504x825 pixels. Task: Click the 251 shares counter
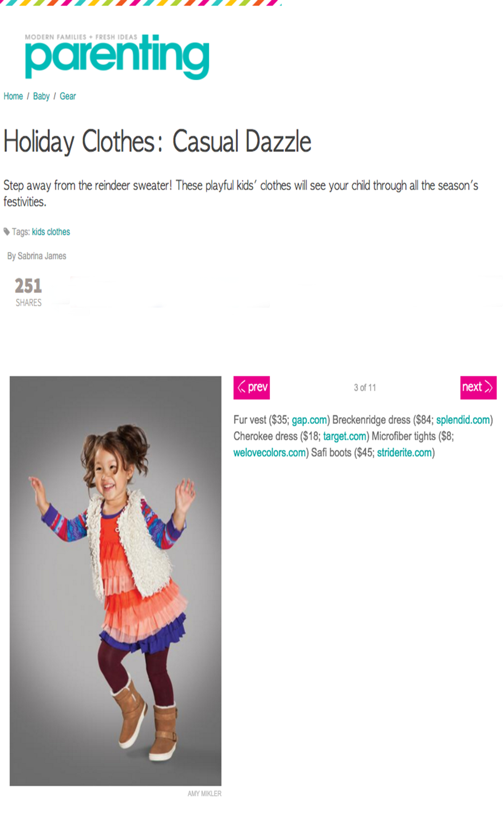(x=28, y=292)
